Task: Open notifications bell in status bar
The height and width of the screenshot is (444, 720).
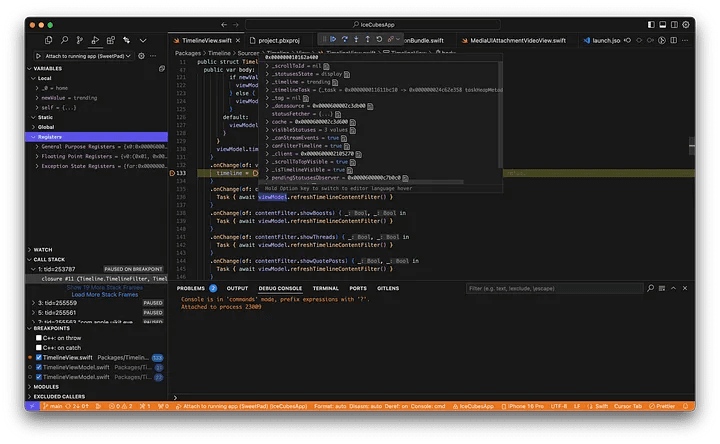Action: pos(686,406)
